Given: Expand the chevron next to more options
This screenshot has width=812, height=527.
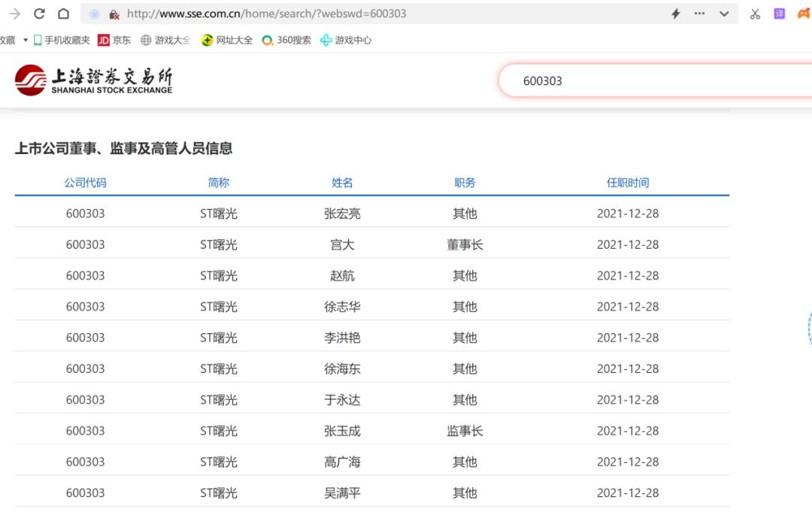Looking at the screenshot, I should [724, 13].
